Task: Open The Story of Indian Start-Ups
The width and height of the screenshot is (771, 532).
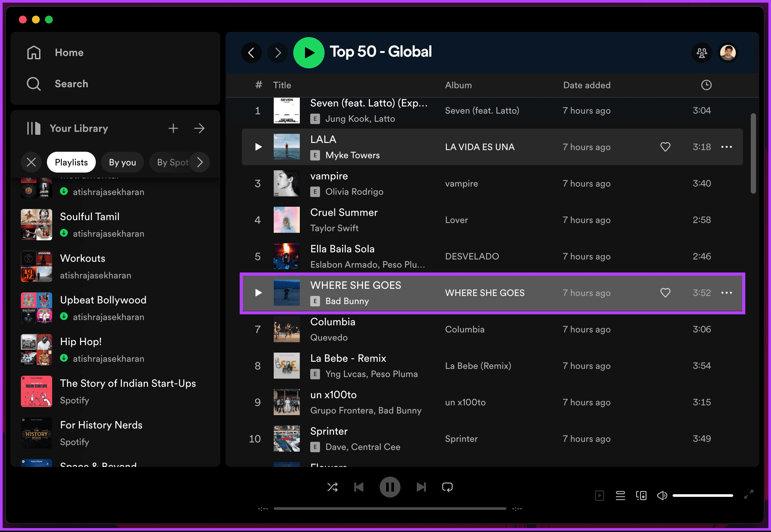Action: point(115,392)
